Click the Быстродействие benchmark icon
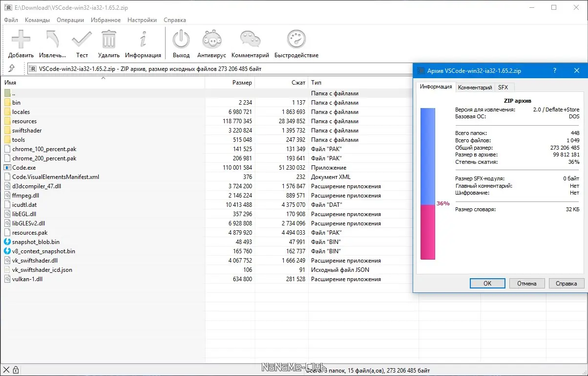Viewport: 588px width, 376px height. 296,39
